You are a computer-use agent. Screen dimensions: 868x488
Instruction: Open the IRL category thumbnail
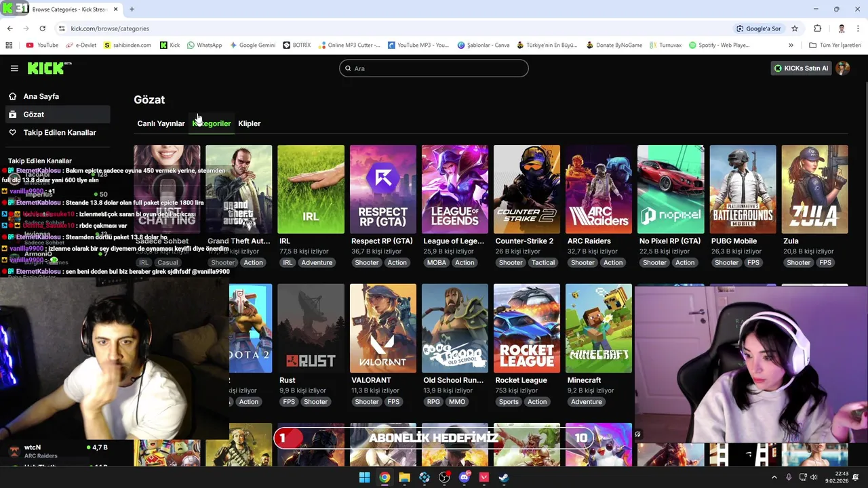click(311, 189)
